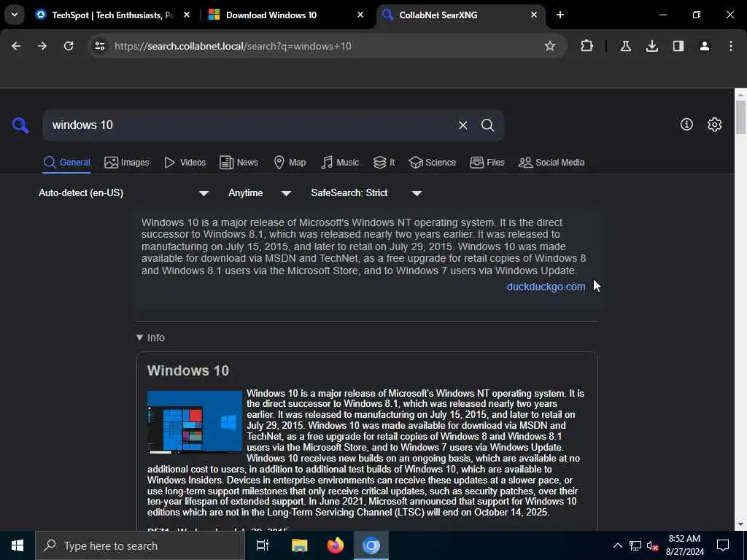Click the taskbar Type here to search box
This screenshot has width=747, height=560.
coord(140,545)
